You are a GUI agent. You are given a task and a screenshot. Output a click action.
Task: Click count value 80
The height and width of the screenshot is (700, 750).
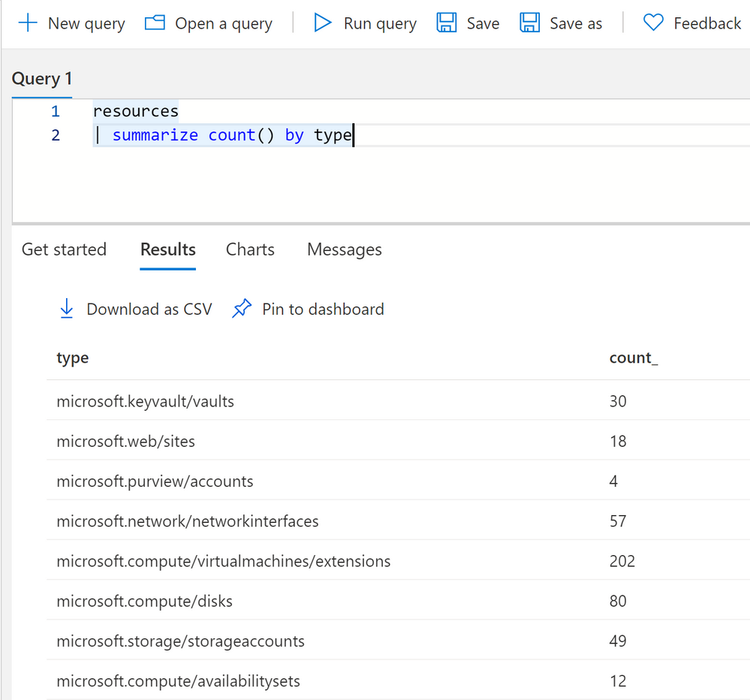[x=618, y=601]
